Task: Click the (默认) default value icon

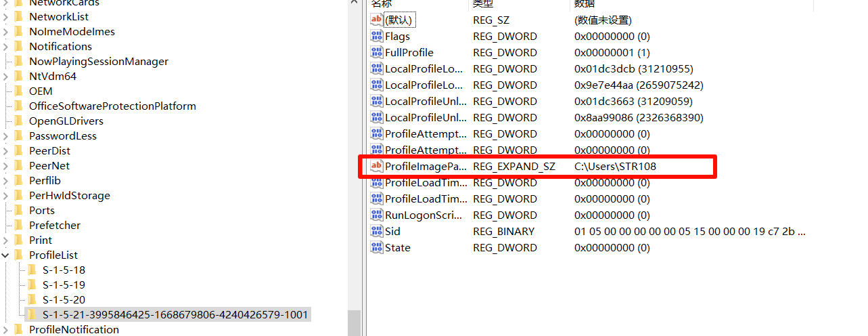Action: click(x=377, y=20)
